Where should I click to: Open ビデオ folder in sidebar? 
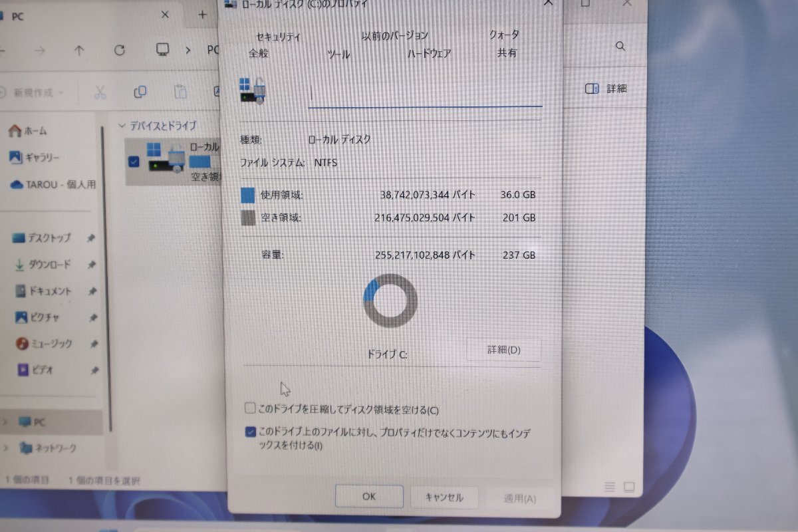(35, 370)
